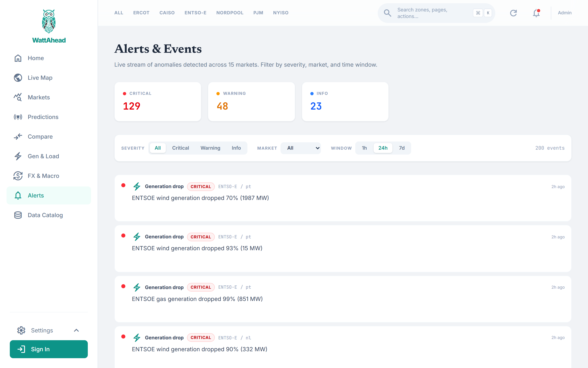Click the Critical 129 summary card

pos(158,102)
